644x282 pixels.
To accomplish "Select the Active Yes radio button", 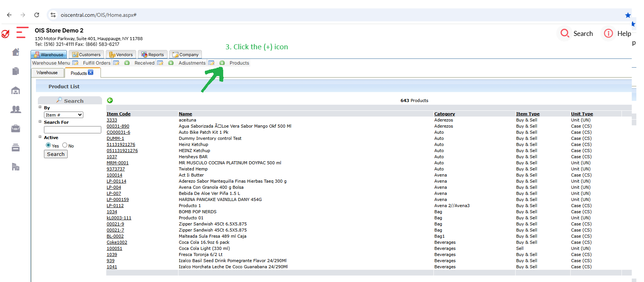I will click(x=48, y=145).
